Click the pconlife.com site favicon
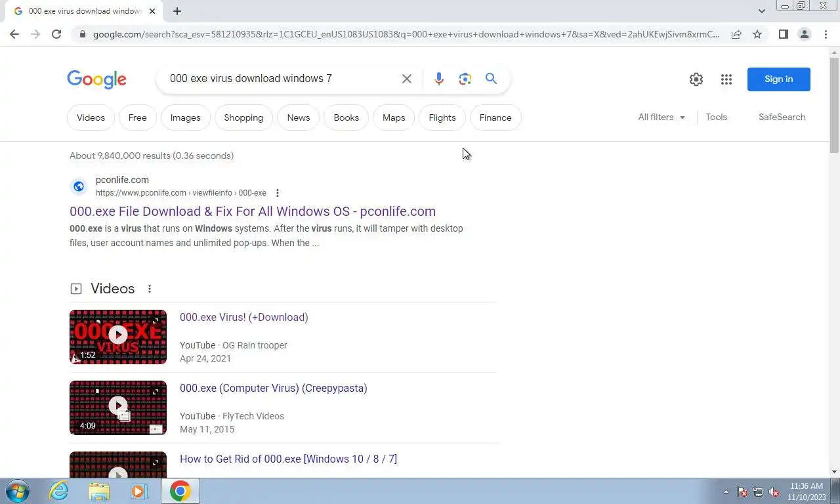 pyautogui.click(x=79, y=186)
